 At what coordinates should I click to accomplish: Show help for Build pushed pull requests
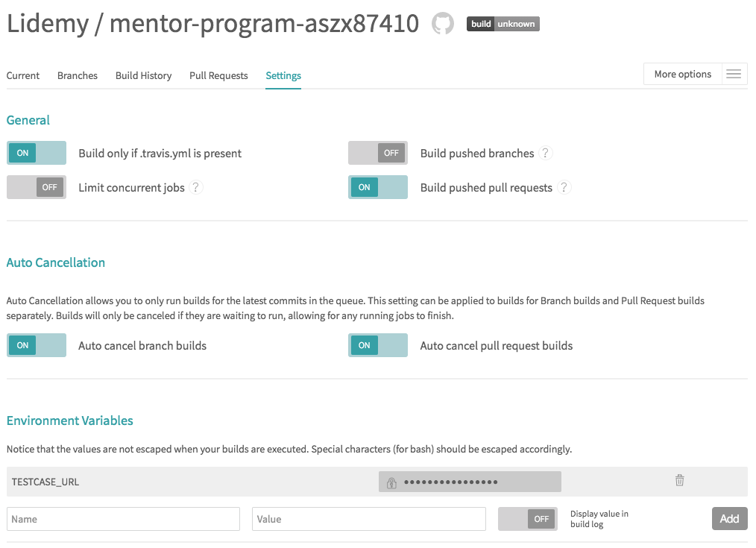pos(564,187)
